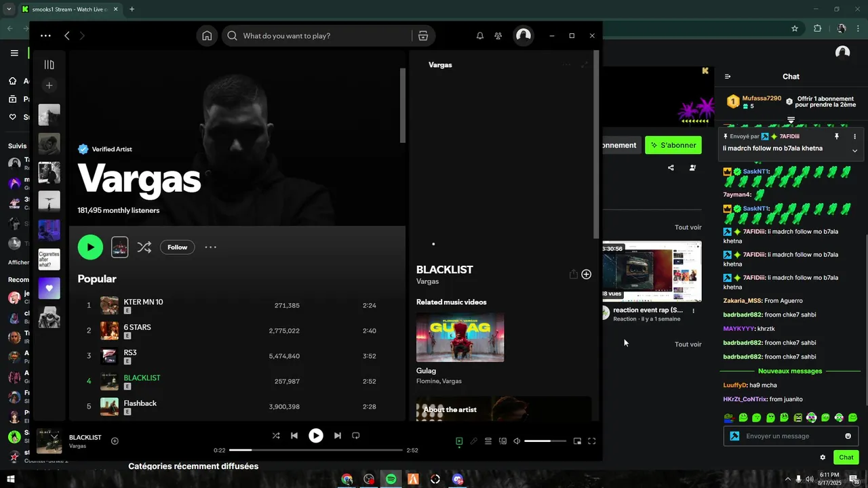
Task: Open About the artist card
Action: 504,409
